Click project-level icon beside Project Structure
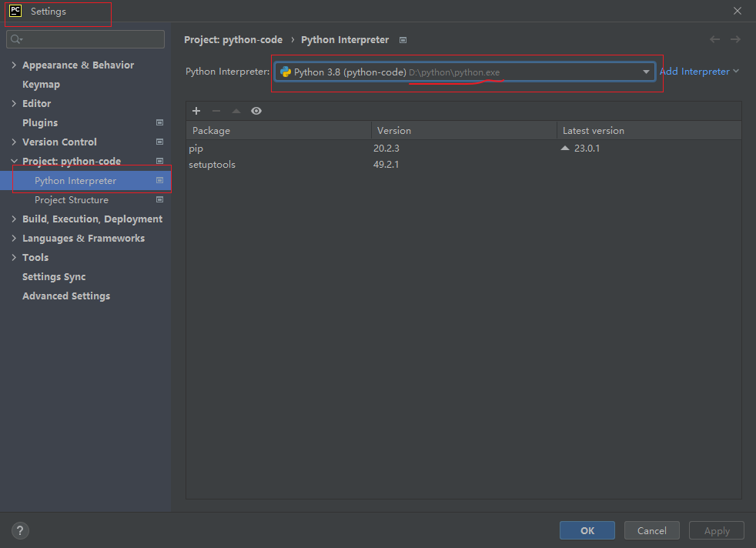Image resolution: width=756 pixels, height=548 pixels. tap(159, 199)
